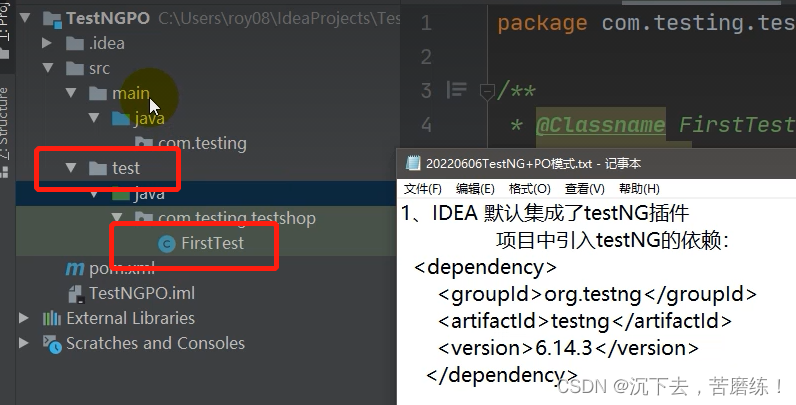This screenshot has width=796, height=405.
Task: Expand the .idea folder arrow
Action: pos(47,43)
